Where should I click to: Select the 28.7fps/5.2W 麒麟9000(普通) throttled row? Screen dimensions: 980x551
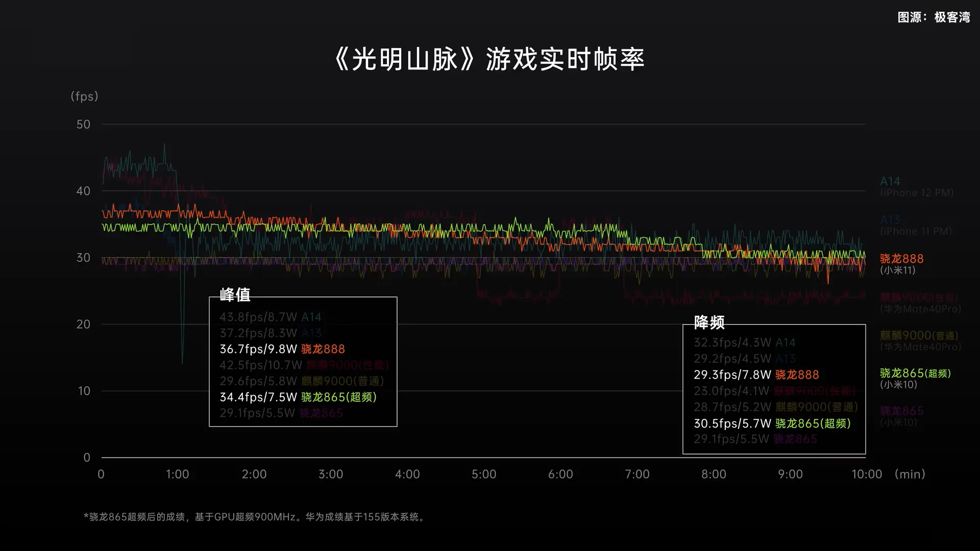point(776,407)
